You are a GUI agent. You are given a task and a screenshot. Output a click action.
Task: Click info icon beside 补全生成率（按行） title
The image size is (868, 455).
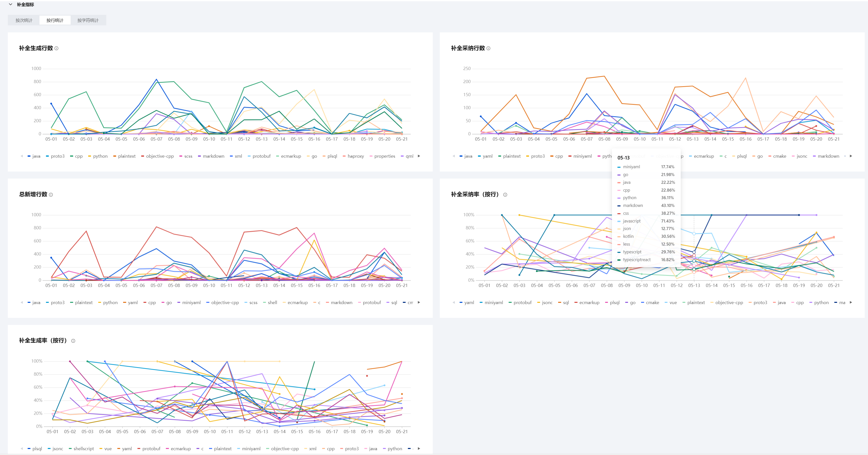tap(73, 341)
